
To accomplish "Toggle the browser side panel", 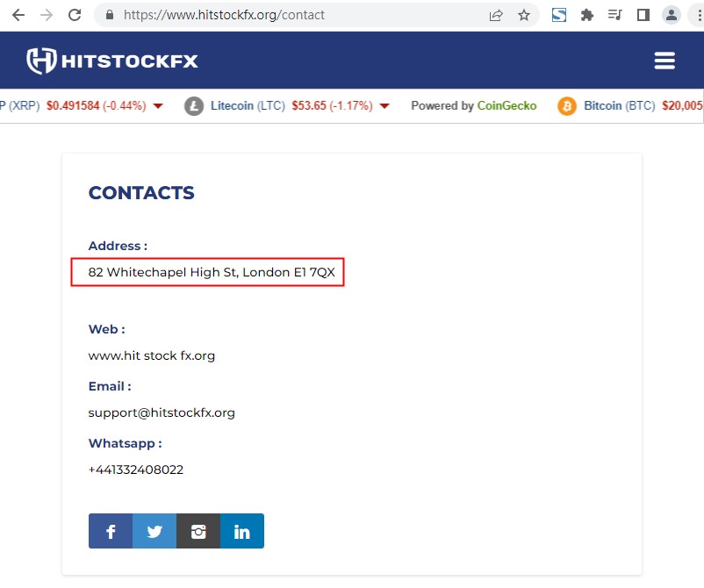I will (643, 15).
